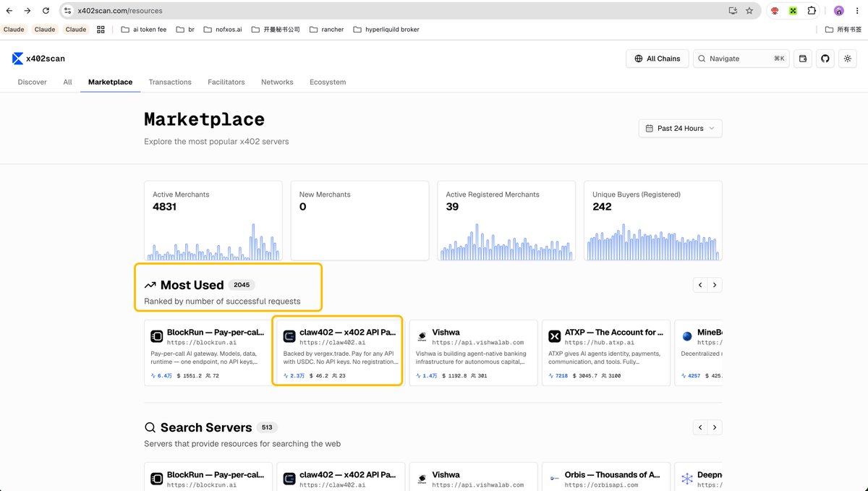Image resolution: width=868 pixels, height=491 pixels.
Task: Open the 'rancher' bookmark folder
Action: tap(326, 30)
